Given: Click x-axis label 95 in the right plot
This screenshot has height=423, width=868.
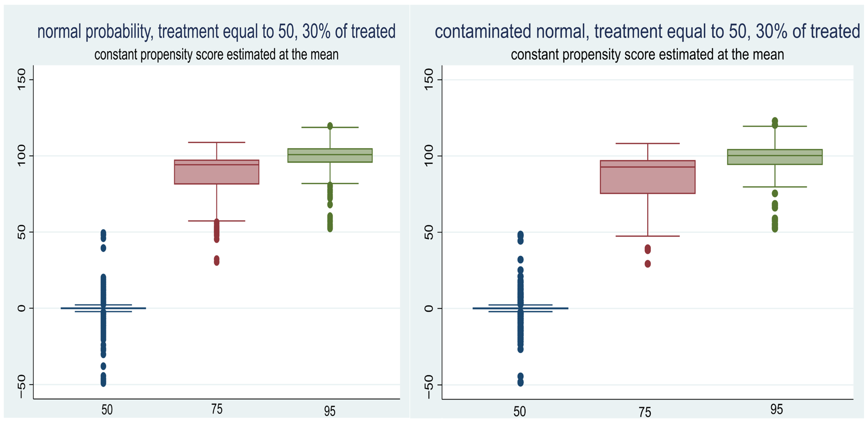Looking at the screenshot, I should click(x=777, y=409).
